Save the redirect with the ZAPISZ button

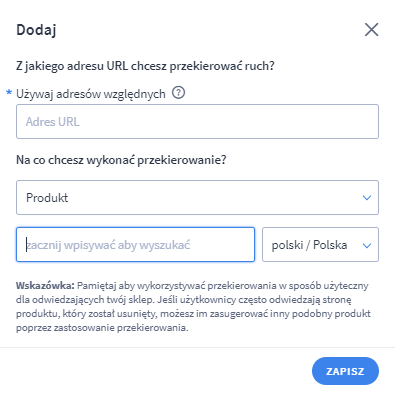click(x=345, y=371)
